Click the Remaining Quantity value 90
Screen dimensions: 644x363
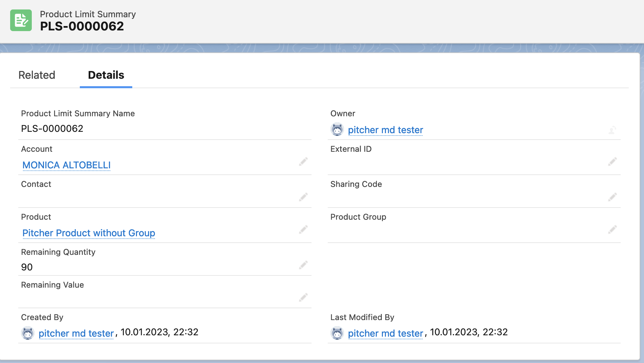point(27,267)
